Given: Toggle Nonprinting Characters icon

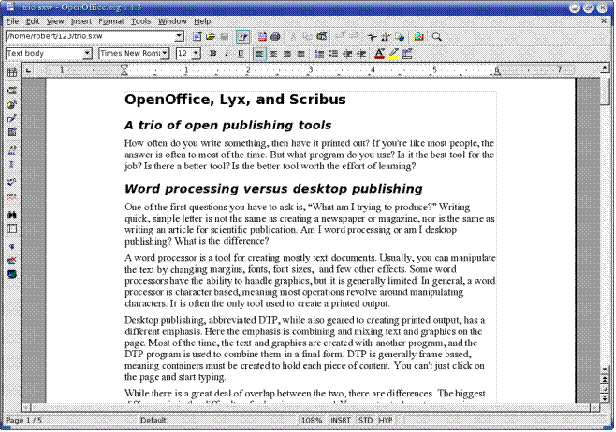Looking at the screenshot, I should tap(12, 247).
